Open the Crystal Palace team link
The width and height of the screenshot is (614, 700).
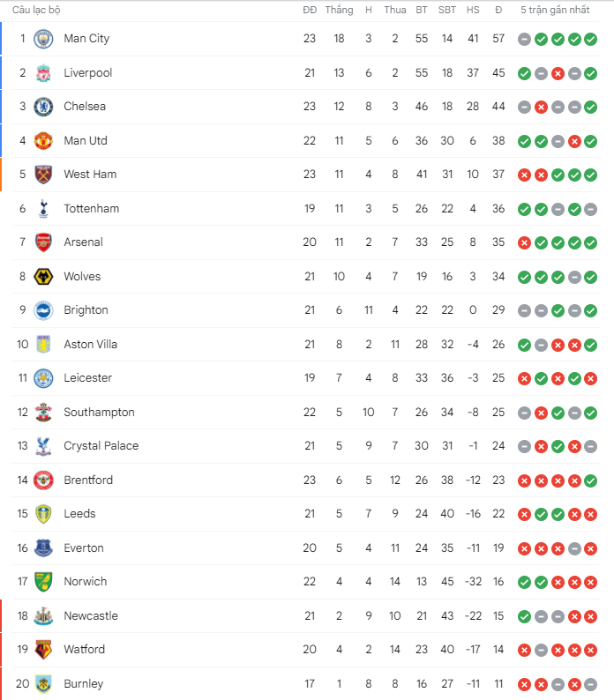(101, 445)
